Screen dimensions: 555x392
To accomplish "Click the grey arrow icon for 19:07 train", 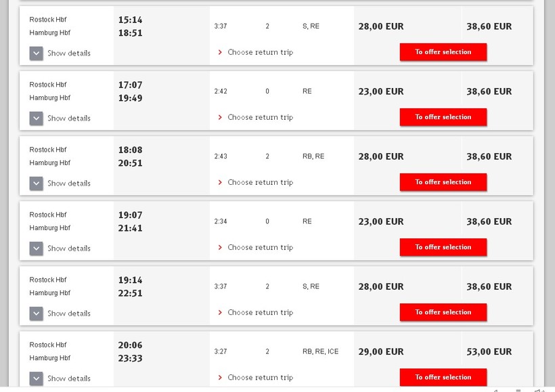I will pos(37,248).
